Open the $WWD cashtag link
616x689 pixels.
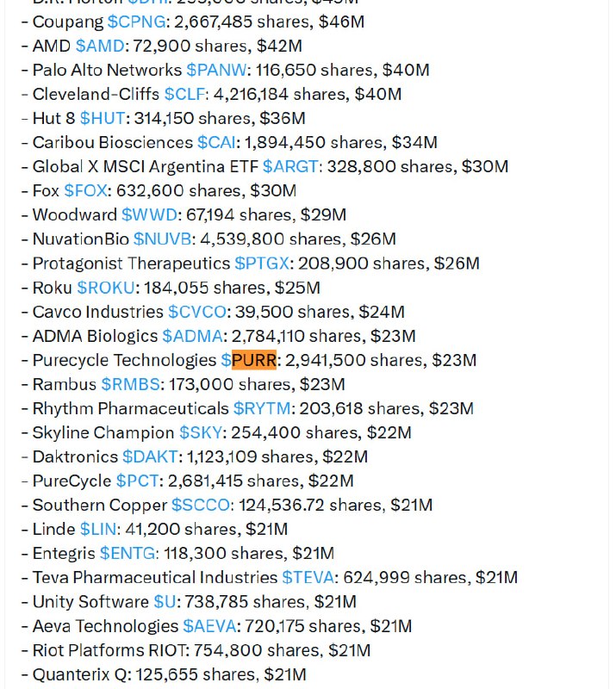pyautogui.click(x=150, y=215)
